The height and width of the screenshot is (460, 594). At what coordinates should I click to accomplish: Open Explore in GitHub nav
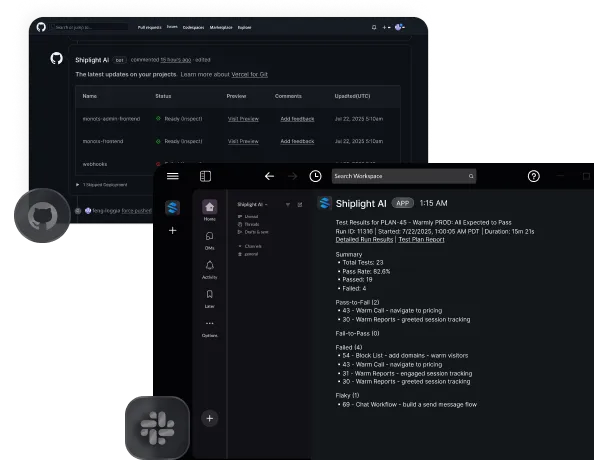244,27
